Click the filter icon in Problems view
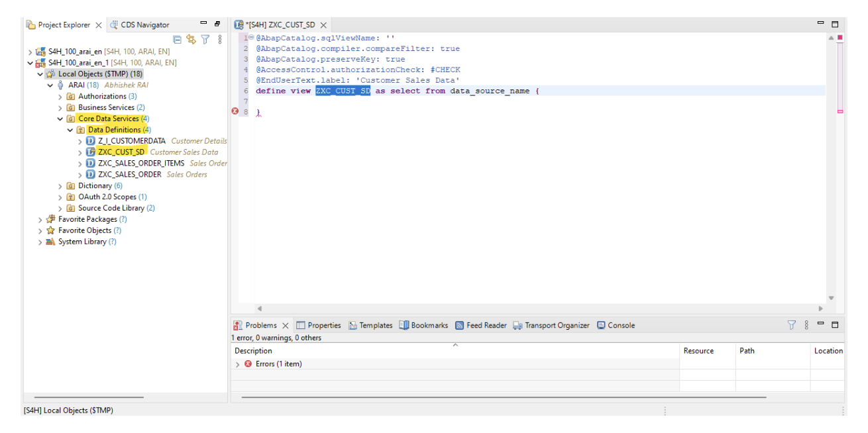Image resolution: width=868 pixels, height=433 pixels. (791, 325)
